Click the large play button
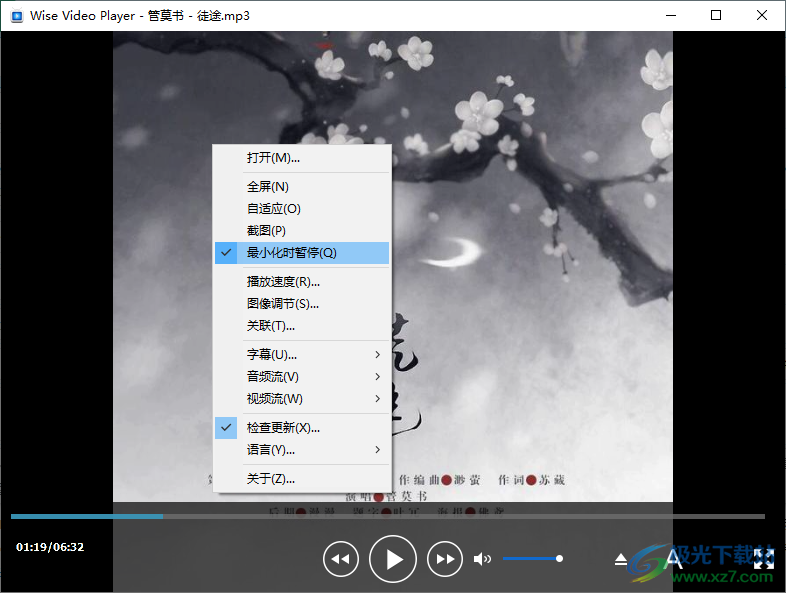Image resolution: width=786 pixels, height=593 pixels. coord(392,559)
